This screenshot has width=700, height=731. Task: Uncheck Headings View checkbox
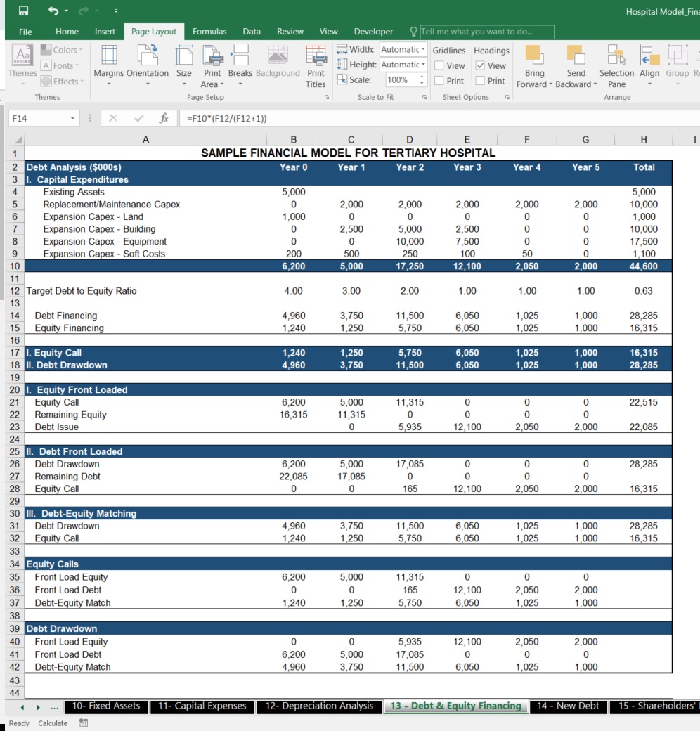pyautogui.click(x=480, y=66)
